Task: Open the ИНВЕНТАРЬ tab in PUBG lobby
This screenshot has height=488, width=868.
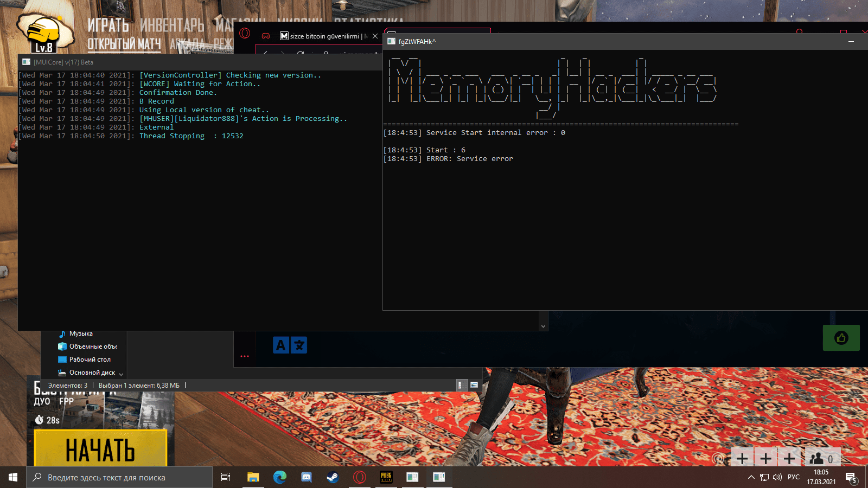Action: tap(172, 25)
